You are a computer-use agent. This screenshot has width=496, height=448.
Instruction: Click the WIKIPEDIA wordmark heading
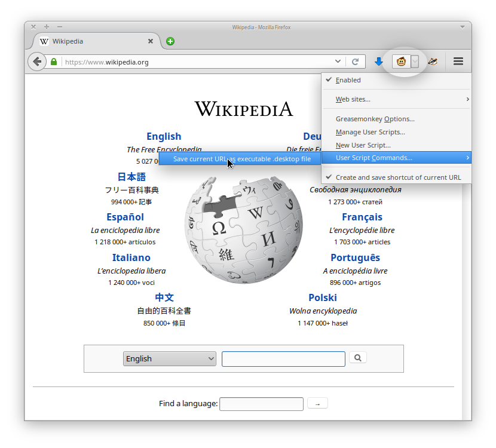(x=244, y=109)
